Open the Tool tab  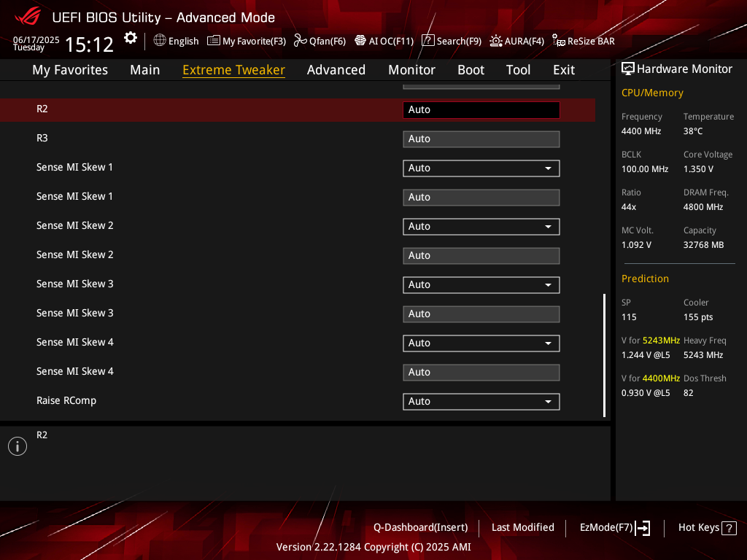click(519, 70)
